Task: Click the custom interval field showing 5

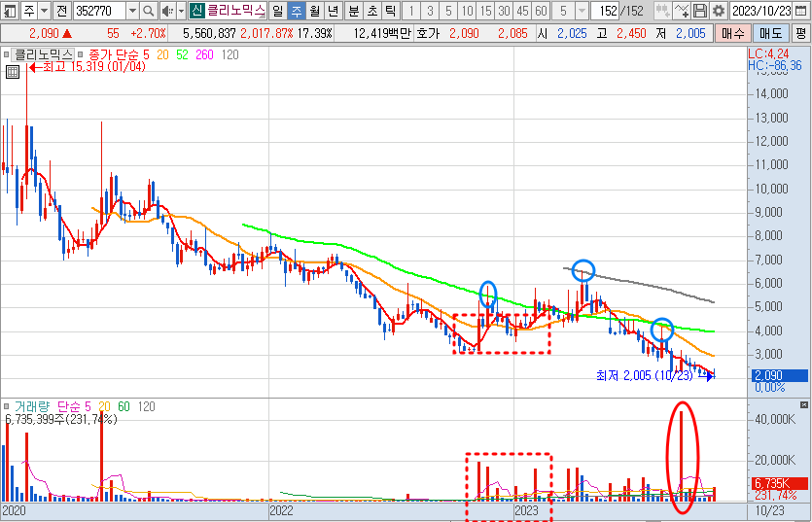Action: click(564, 11)
